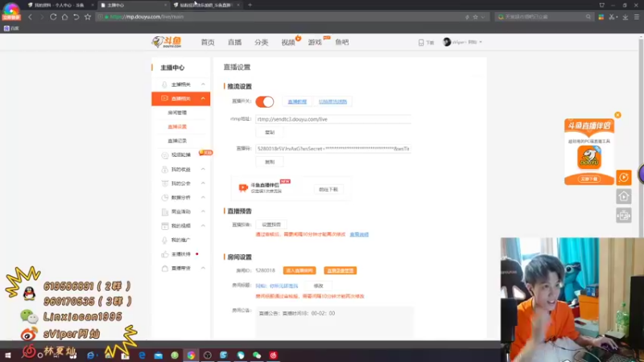Open the 分类 nav item
The image size is (644, 362).
(261, 43)
